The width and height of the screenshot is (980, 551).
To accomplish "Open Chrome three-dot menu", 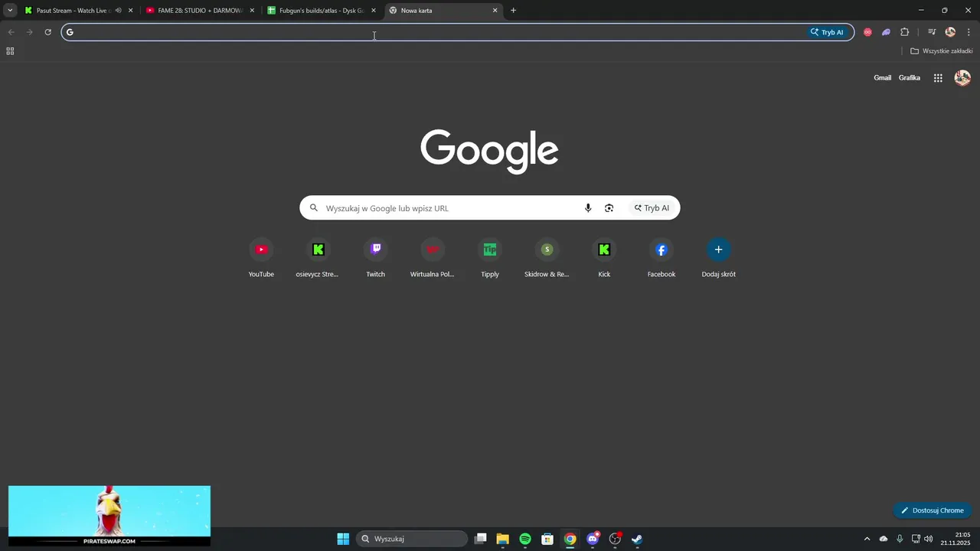I will (969, 32).
